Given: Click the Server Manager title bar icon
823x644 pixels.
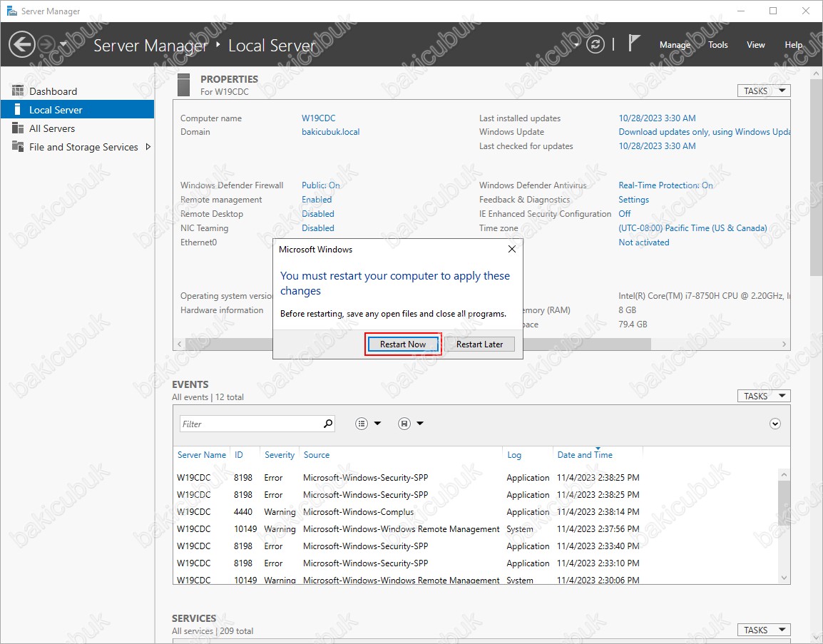Looking at the screenshot, I should pyautogui.click(x=11, y=11).
